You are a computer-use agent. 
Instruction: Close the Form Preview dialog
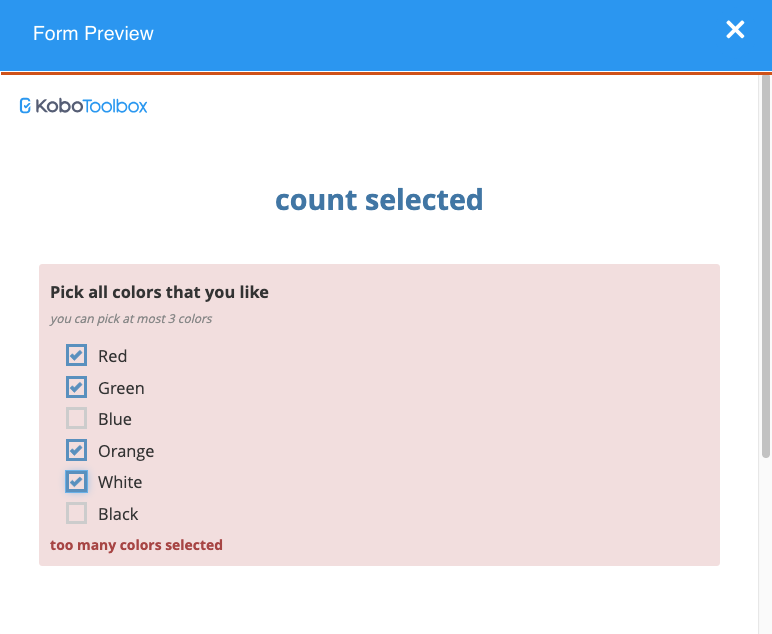[x=735, y=30]
